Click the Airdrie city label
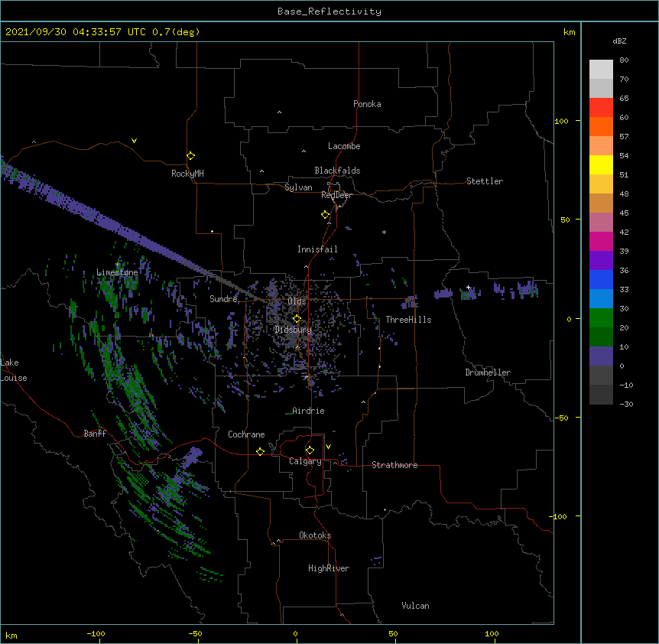Viewport: 659px width, 644px height. pyautogui.click(x=308, y=411)
